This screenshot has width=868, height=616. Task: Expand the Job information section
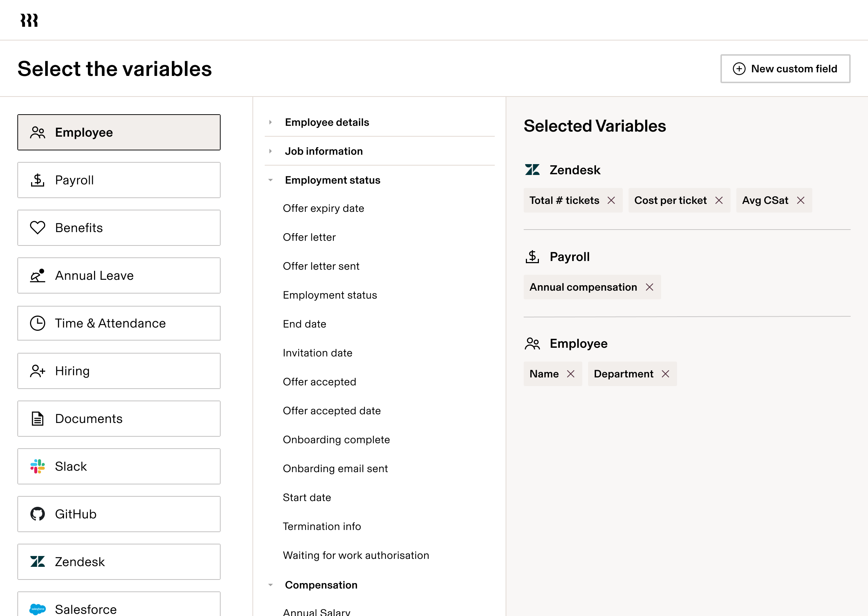point(271,151)
